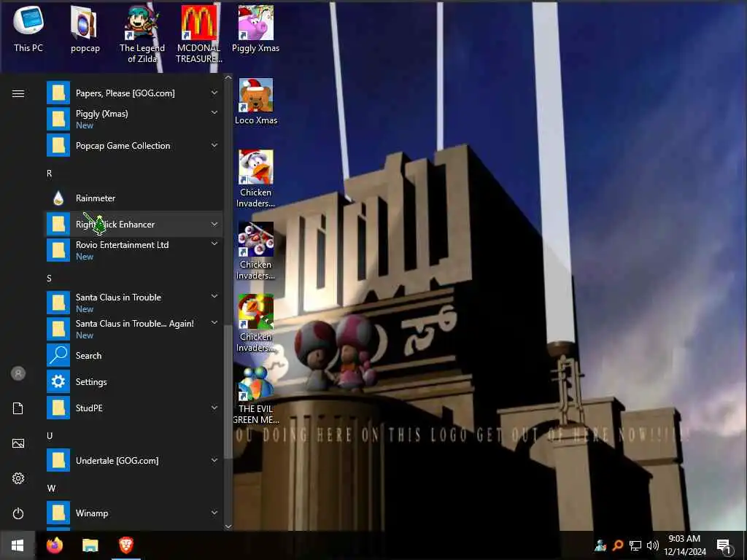Open Documents from the Start sidebar
The image size is (747, 560).
[18, 408]
